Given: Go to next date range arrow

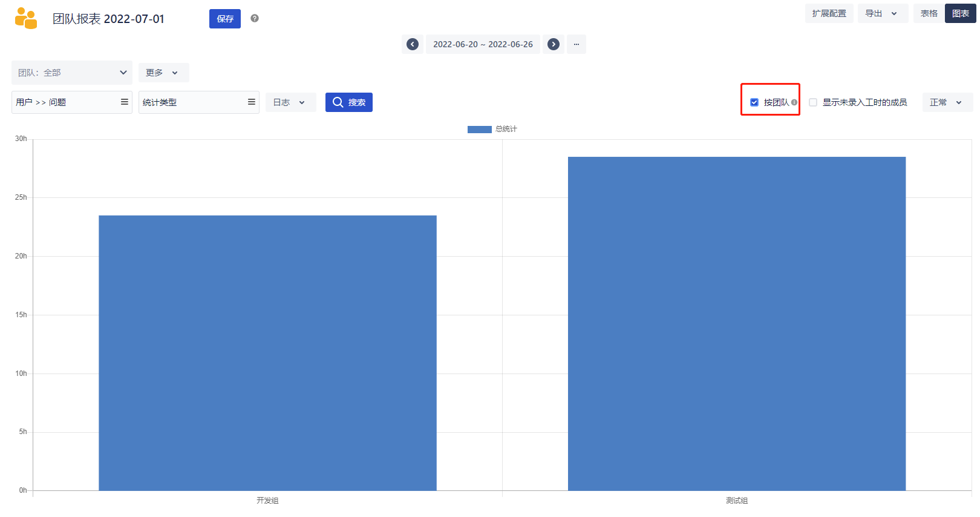Looking at the screenshot, I should (x=554, y=44).
